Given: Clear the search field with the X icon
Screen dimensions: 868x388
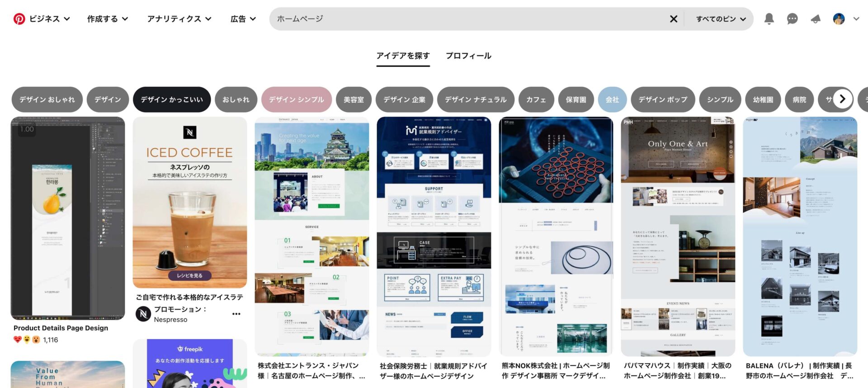Looking at the screenshot, I should point(674,19).
